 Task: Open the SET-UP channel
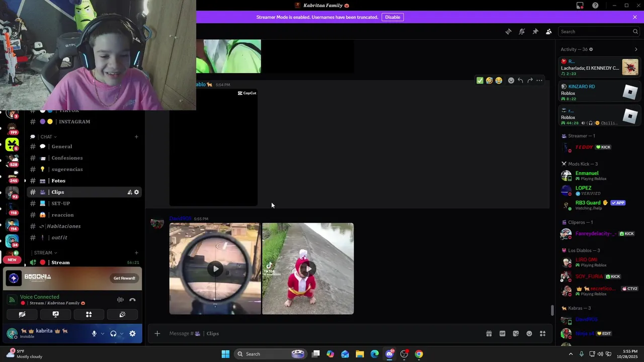click(x=85, y=203)
